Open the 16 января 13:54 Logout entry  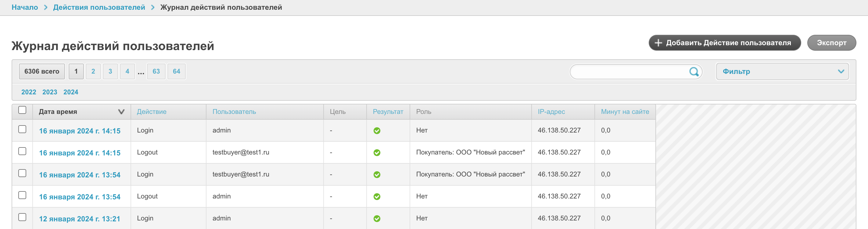point(80,197)
